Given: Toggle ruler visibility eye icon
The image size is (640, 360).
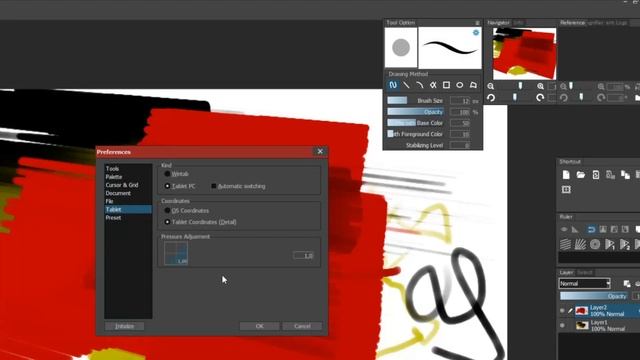Looking at the screenshot, I should (x=564, y=229).
